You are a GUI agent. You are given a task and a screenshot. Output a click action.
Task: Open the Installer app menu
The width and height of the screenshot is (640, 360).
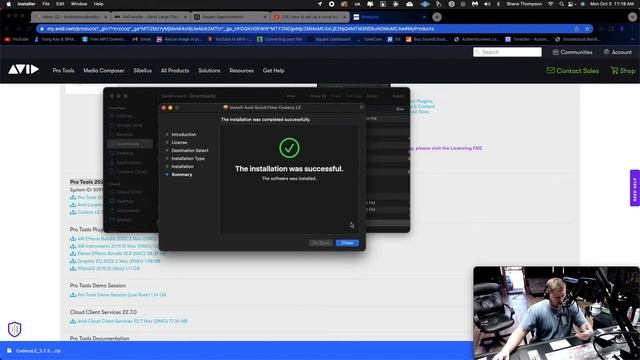[x=27, y=4]
